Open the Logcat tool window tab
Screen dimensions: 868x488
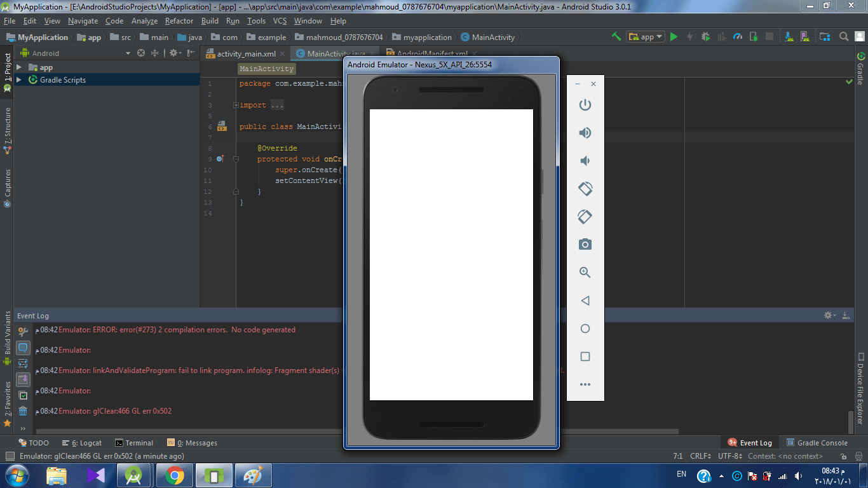click(x=82, y=443)
